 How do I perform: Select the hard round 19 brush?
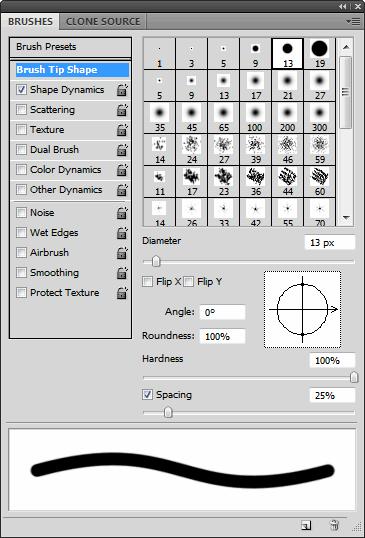[319, 53]
